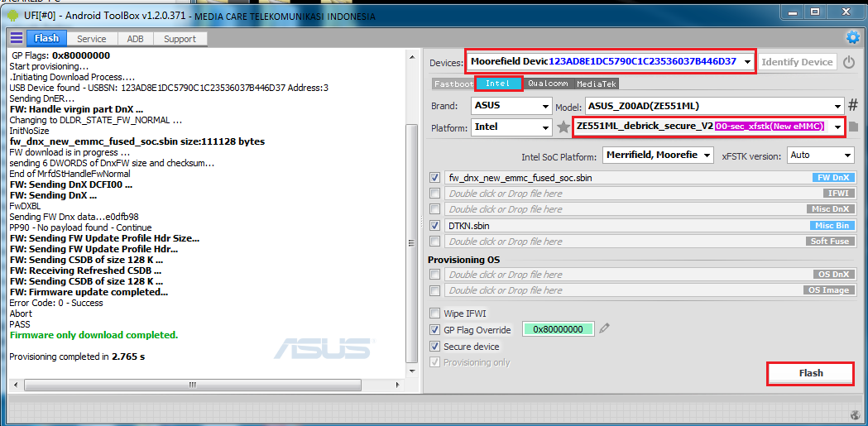Screen dimensions: 868x426
Task: Enable the OS DnX checkbox
Action: 435,275
